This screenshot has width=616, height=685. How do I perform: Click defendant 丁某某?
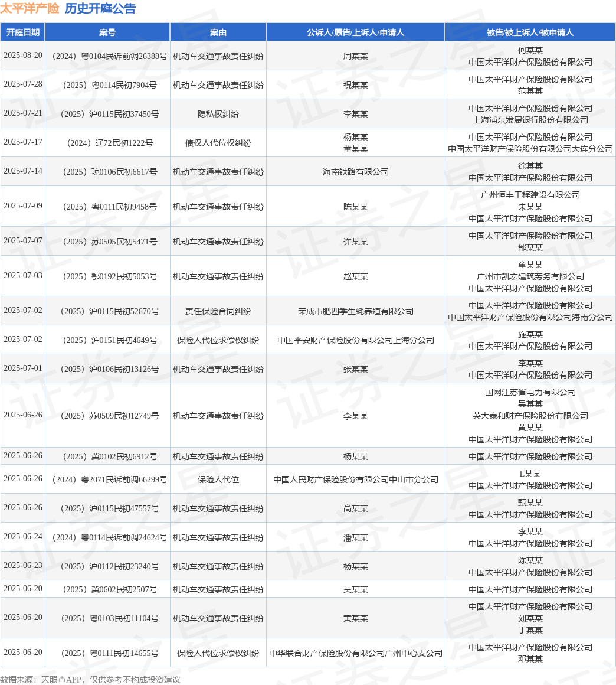click(530, 630)
